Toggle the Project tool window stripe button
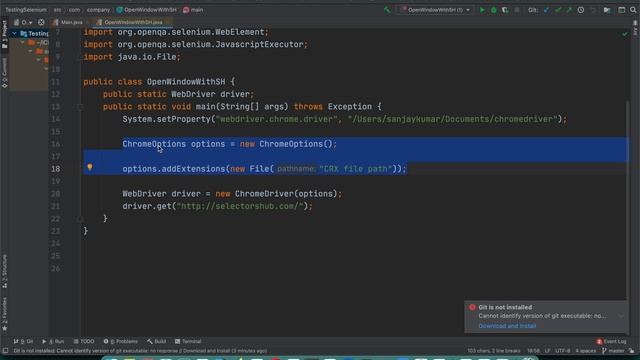640x360 pixels. point(4,35)
